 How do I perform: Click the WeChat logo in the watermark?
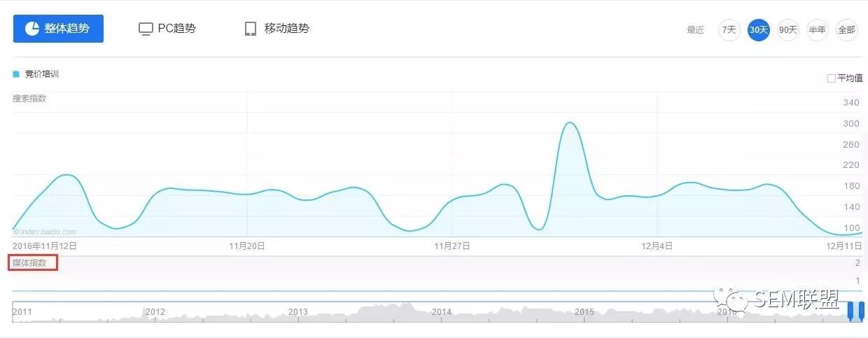730,298
